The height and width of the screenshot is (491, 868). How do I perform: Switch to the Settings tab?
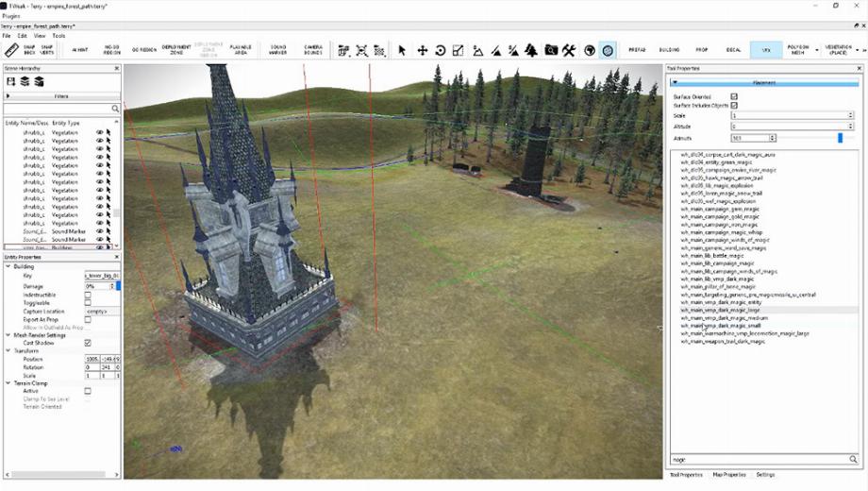pos(765,474)
